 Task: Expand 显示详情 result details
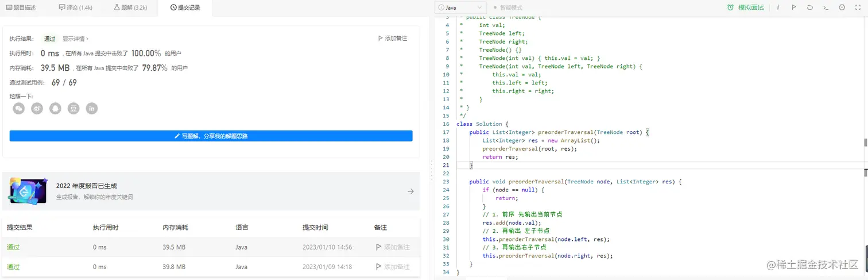pyautogui.click(x=76, y=39)
